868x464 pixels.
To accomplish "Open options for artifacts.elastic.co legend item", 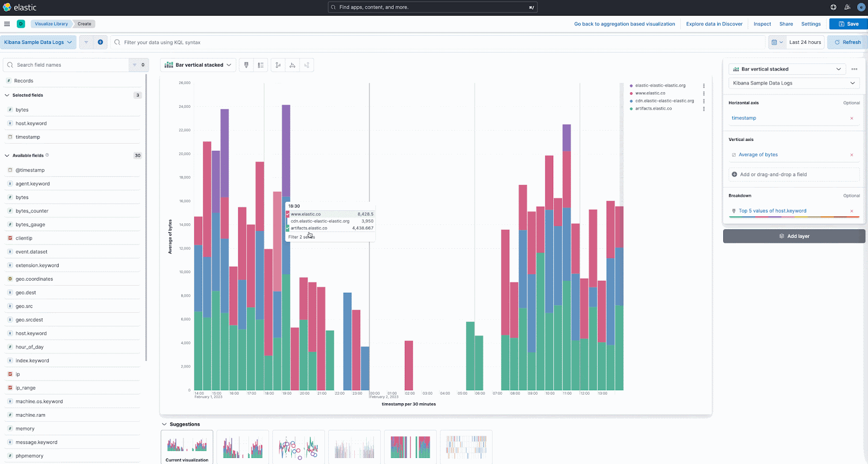I will point(704,109).
